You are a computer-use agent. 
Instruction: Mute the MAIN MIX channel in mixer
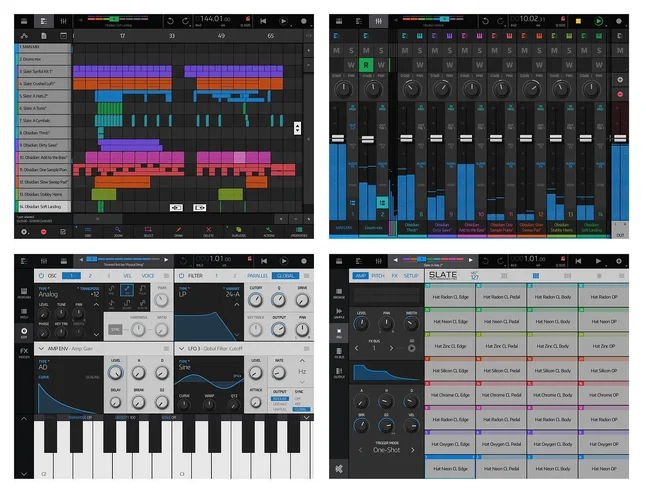[337, 51]
